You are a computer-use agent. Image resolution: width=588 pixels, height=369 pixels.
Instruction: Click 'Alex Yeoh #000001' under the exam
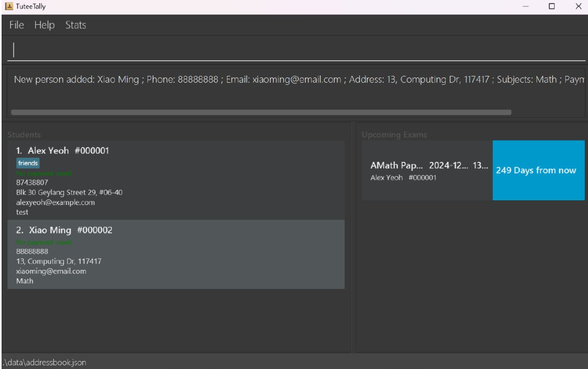(403, 178)
